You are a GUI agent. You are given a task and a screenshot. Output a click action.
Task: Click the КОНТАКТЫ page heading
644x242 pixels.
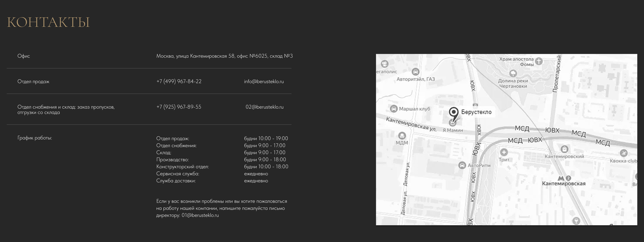click(48, 22)
